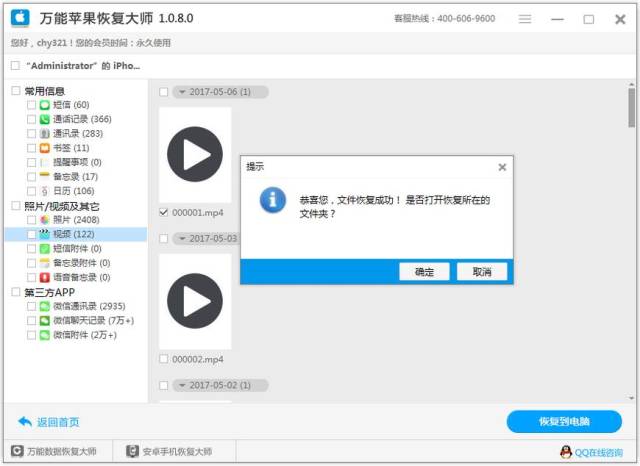Click the photos (照片) colorful icon

[x=44, y=220]
